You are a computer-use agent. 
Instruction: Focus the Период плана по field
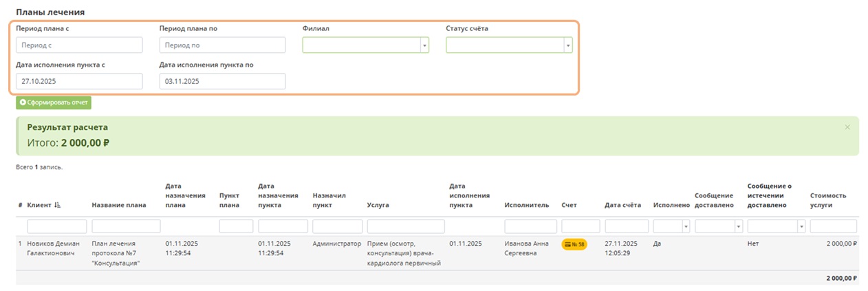point(222,45)
